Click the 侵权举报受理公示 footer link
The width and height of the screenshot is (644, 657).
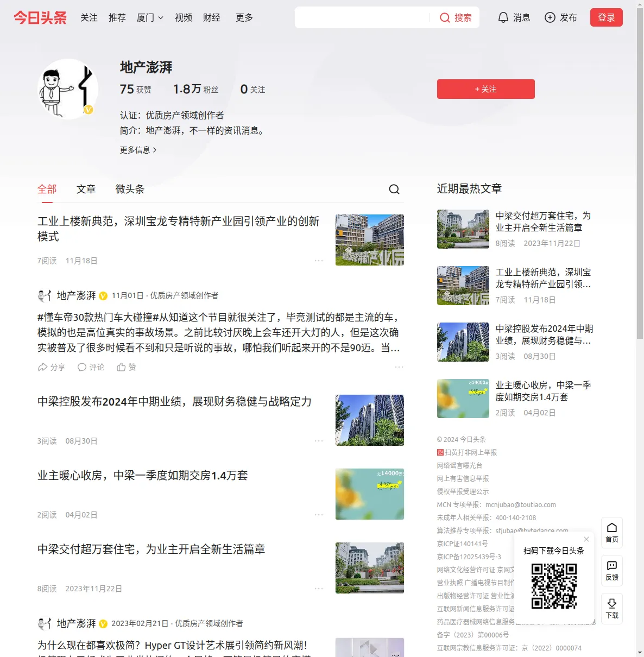click(x=463, y=491)
